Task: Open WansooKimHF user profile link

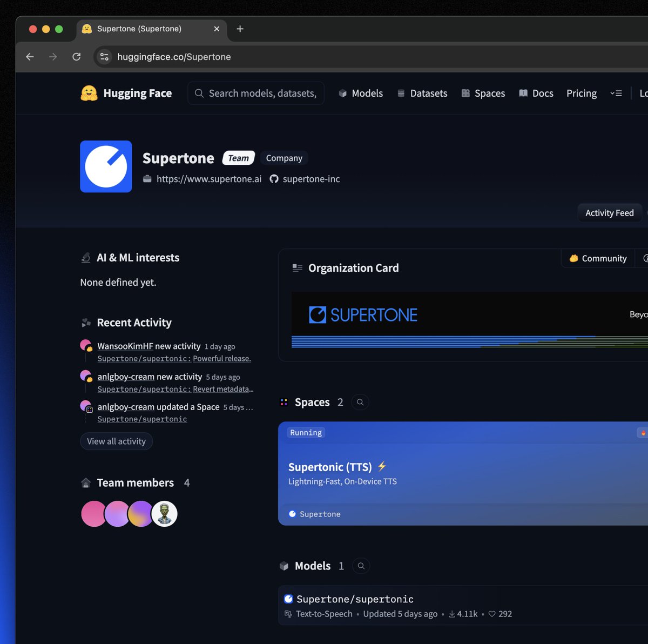Action: tap(125, 346)
